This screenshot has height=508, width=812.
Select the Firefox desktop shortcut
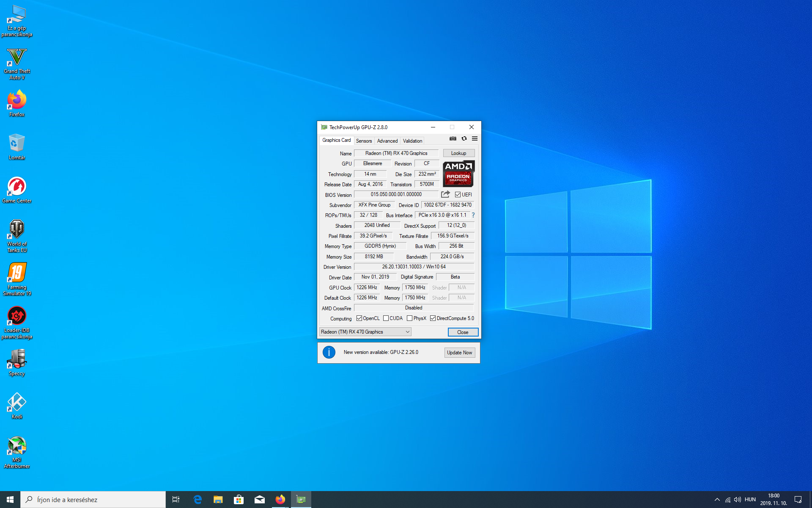click(x=17, y=104)
